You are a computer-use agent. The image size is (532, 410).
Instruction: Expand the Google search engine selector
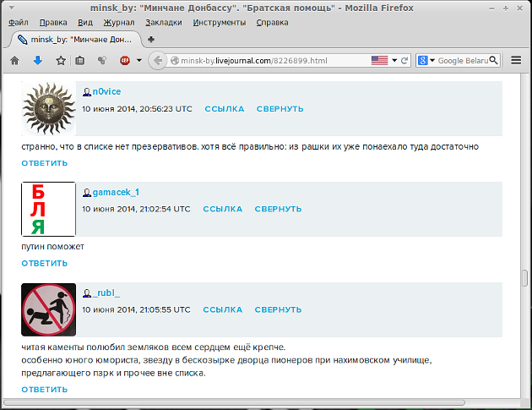[426, 61]
